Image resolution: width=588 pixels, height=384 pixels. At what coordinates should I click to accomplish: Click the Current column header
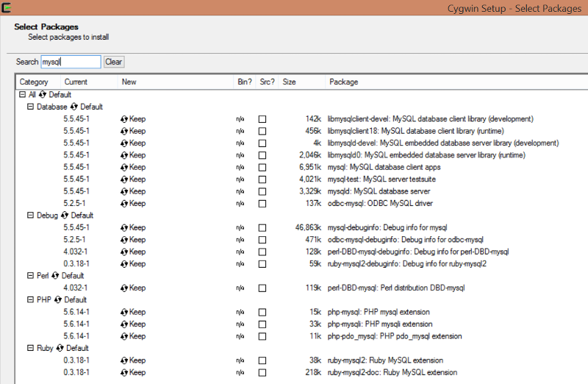coord(89,82)
